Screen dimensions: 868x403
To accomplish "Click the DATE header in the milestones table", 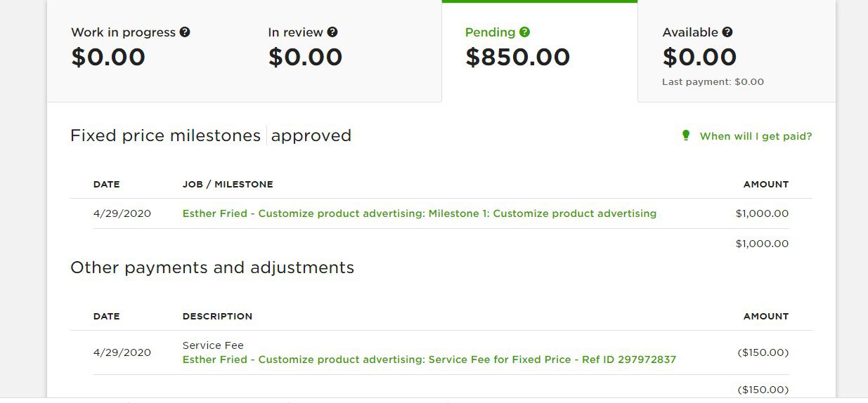I will tap(107, 184).
